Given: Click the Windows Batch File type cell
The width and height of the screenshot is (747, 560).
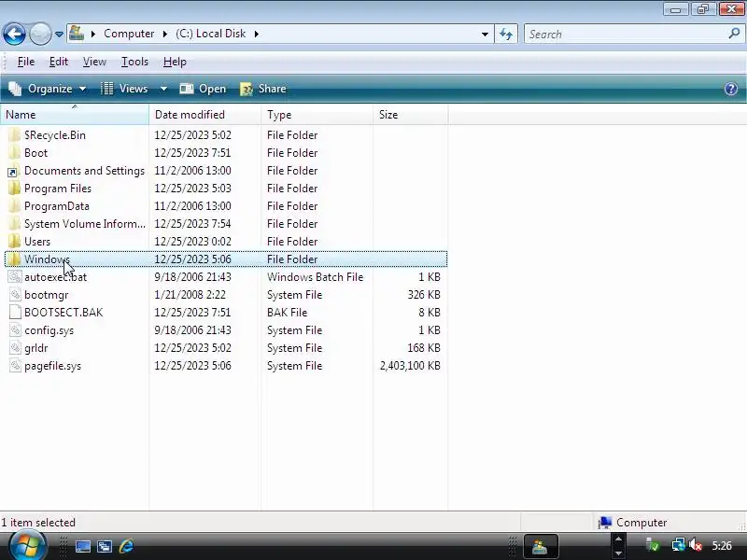Looking at the screenshot, I should click(x=315, y=277).
